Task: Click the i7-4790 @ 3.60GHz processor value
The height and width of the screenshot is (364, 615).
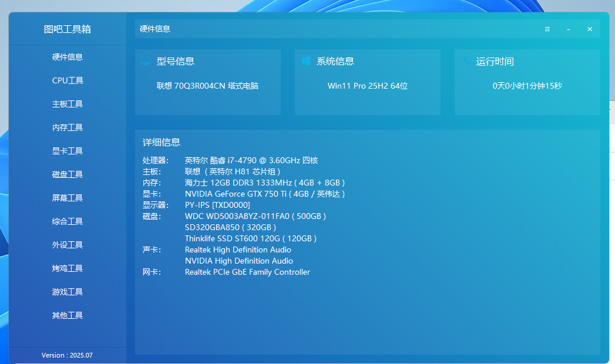Action: (251, 160)
